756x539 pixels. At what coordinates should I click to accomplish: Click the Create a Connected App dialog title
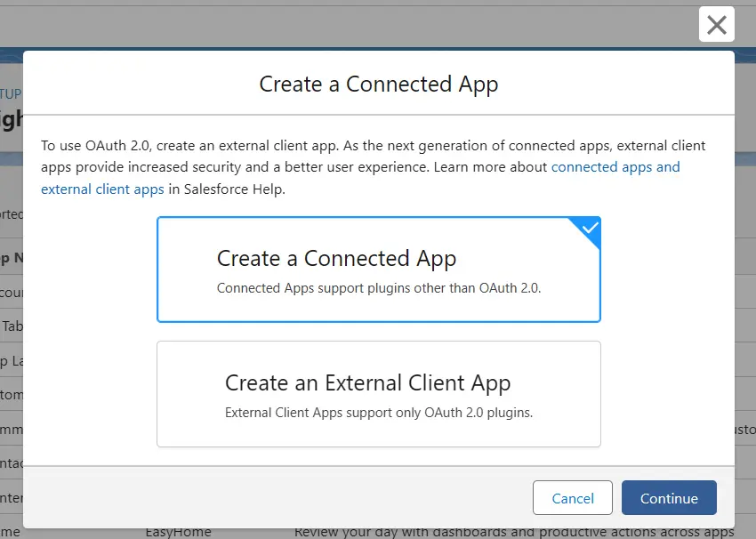379,84
